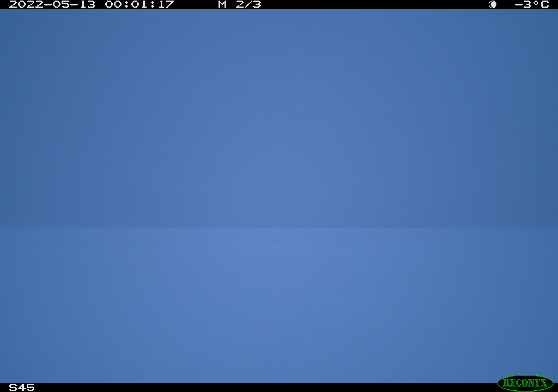Click the degree symbol in temperature

tap(536, 3)
